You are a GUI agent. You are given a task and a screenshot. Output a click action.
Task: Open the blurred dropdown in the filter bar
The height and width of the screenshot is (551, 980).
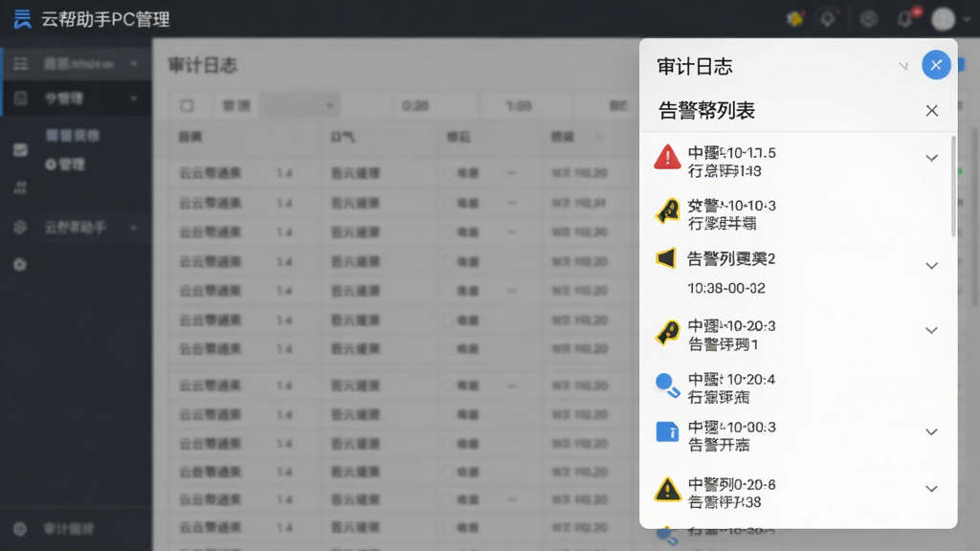[x=300, y=105]
